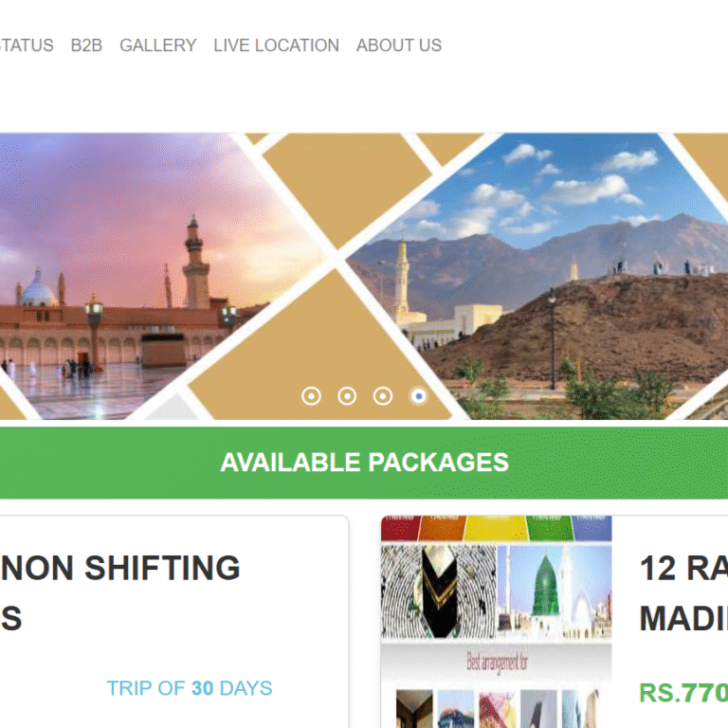This screenshot has width=728, height=728.
Task: Open the ABOUT US page
Action: [x=399, y=45]
